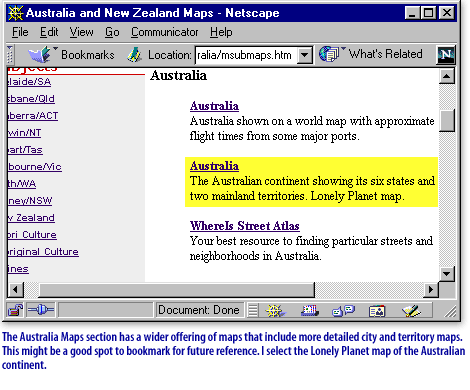Click the component bar drag handle
The width and height of the screenshot is (470, 390).
point(253,311)
